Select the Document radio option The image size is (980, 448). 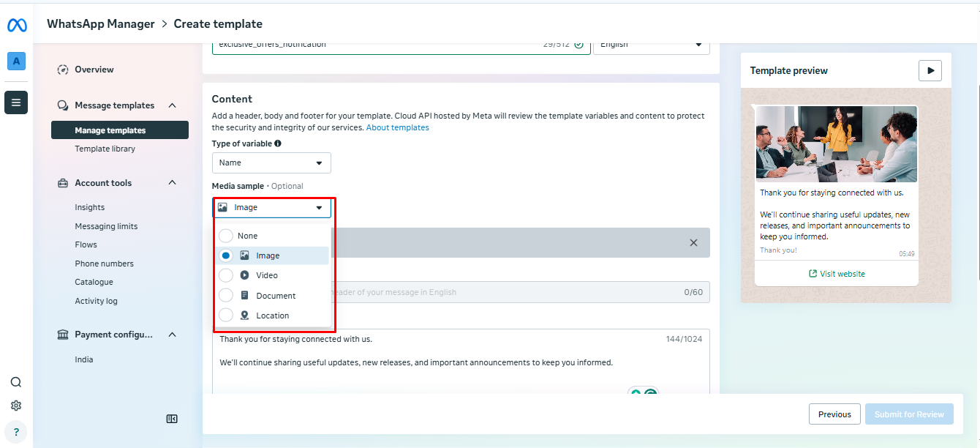pos(226,296)
